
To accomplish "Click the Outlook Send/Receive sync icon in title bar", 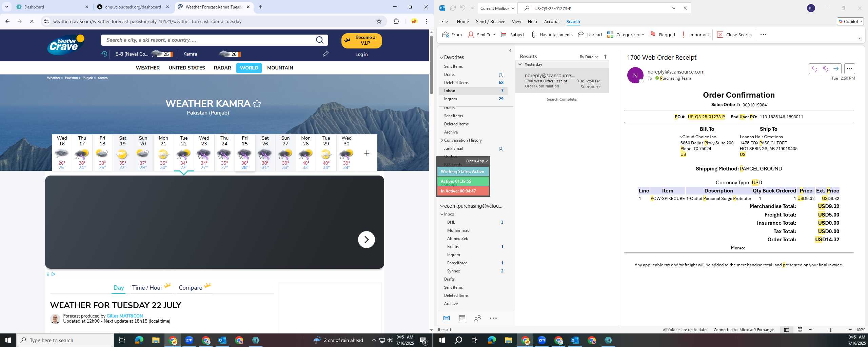I will (453, 8).
